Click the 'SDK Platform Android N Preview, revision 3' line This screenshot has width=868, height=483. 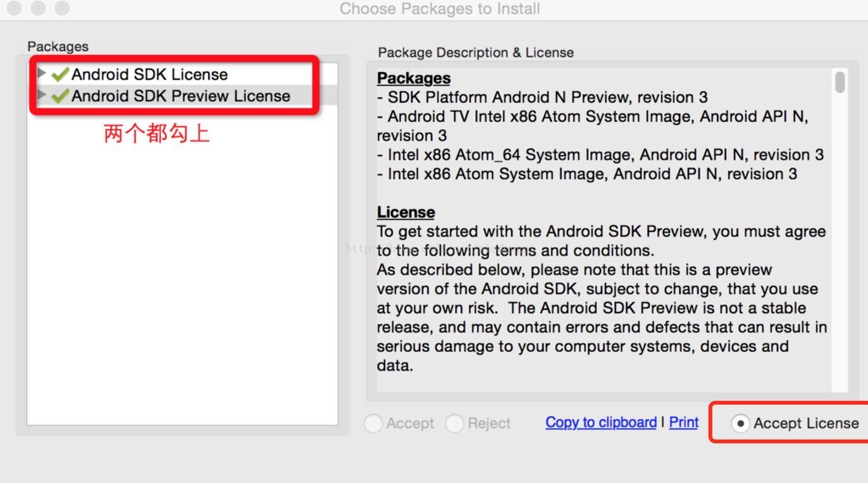(x=542, y=97)
